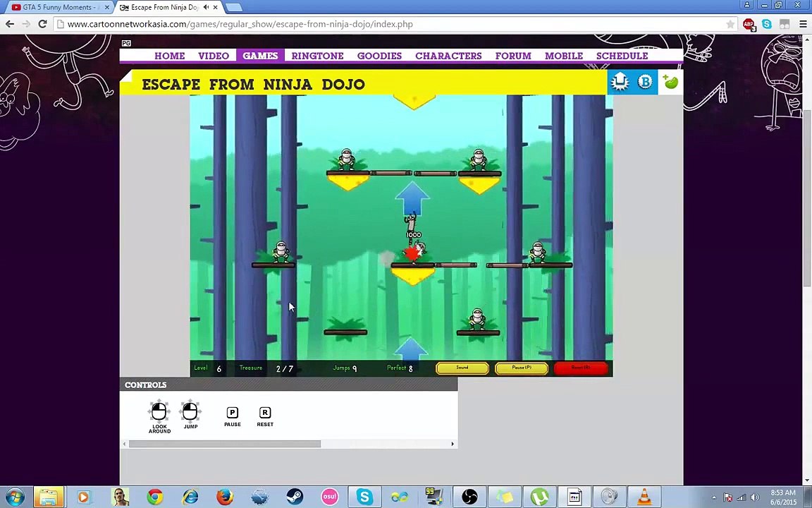
Task: Open Skype from taskbar
Action: pyautogui.click(x=364, y=497)
